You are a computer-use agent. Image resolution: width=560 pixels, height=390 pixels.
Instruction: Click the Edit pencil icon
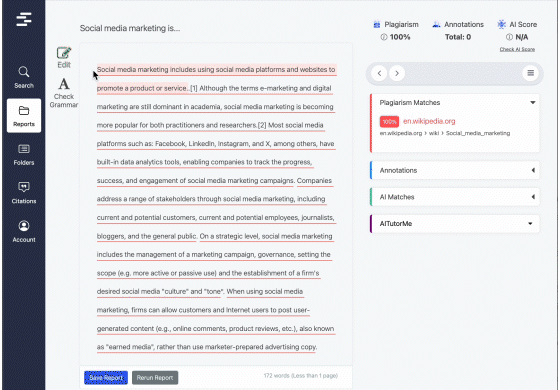coord(64,53)
